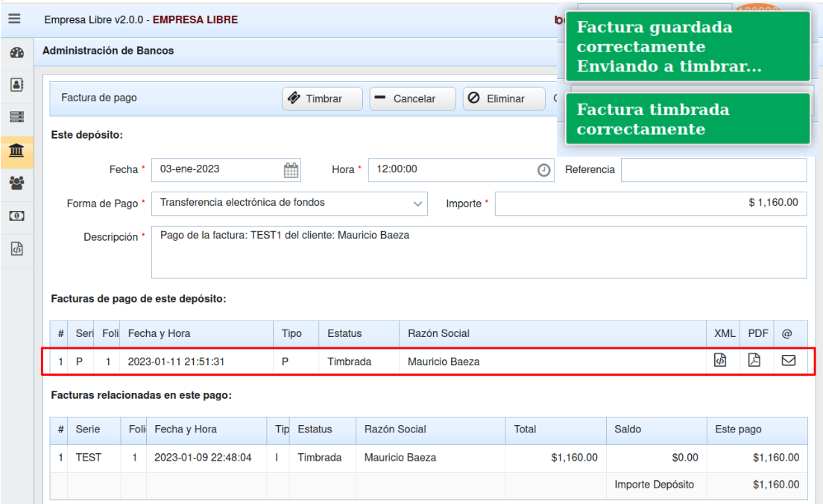This screenshot has width=823, height=504.
Task: Click the Timbrar button
Action: click(x=322, y=99)
